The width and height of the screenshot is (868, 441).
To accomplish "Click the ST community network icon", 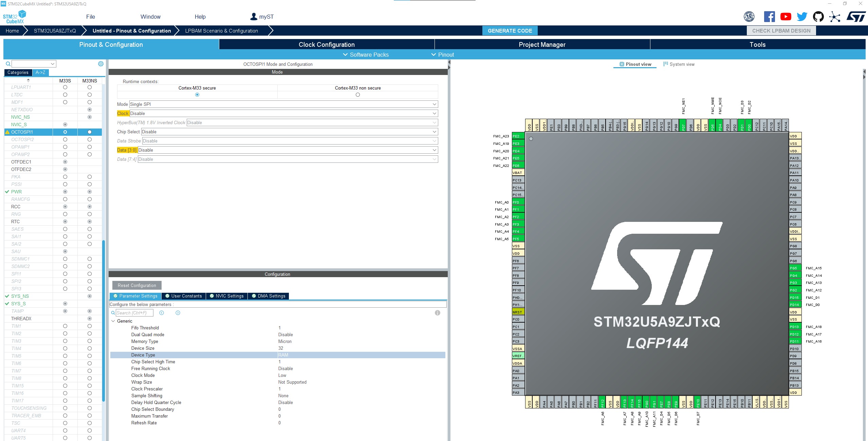I will pos(835,17).
